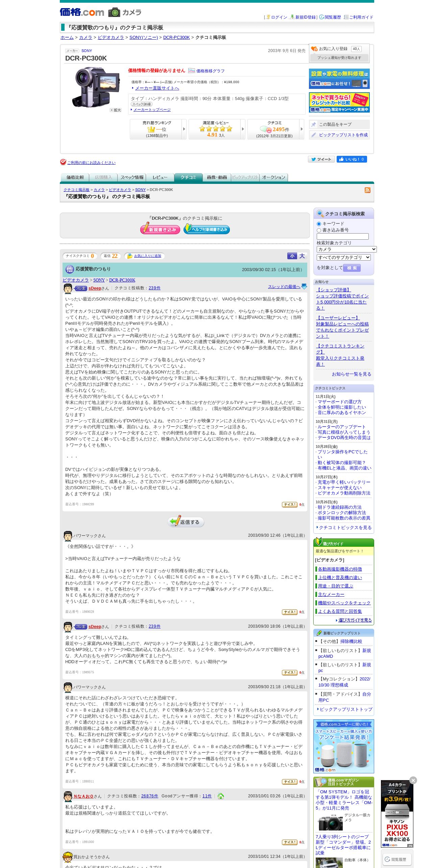Click the お気に入り登録 heart icon
The height and width of the screenshot is (868, 434).
(314, 49)
